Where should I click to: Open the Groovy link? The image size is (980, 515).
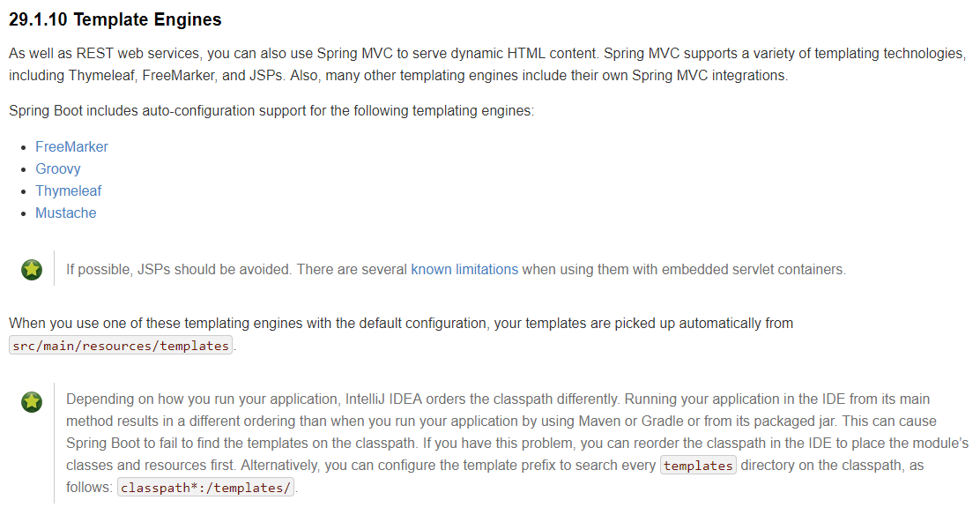[x=57, y=169]
